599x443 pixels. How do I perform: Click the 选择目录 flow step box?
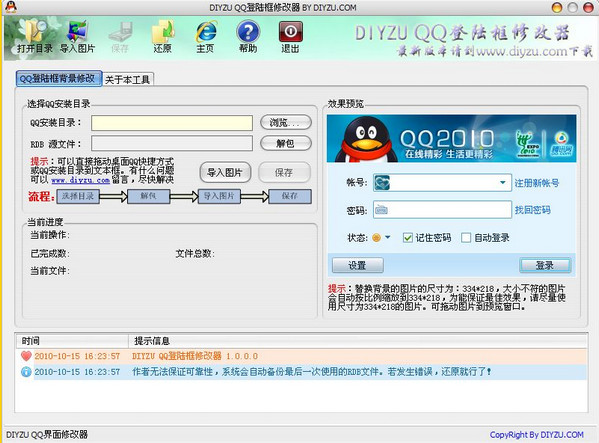pos(78,196)
